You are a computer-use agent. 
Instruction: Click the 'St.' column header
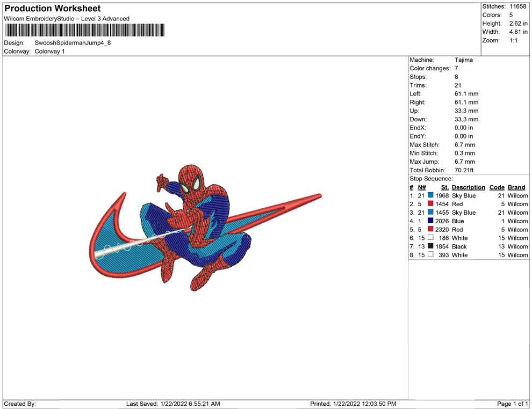point(445,187)
